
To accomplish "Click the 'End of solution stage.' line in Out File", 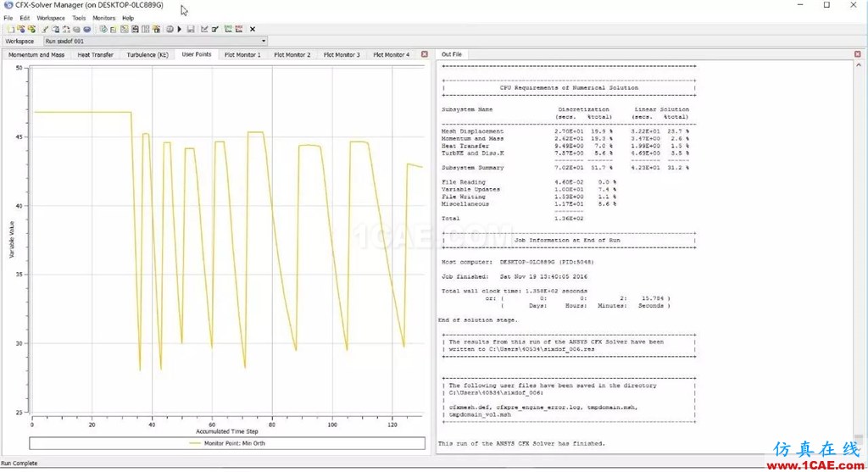I will coord(478,319).
